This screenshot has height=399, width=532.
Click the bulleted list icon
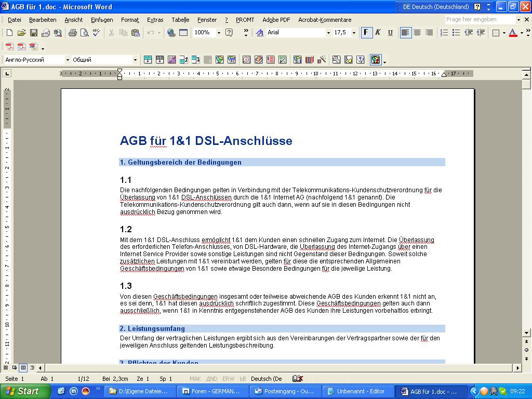click(456, 33)
